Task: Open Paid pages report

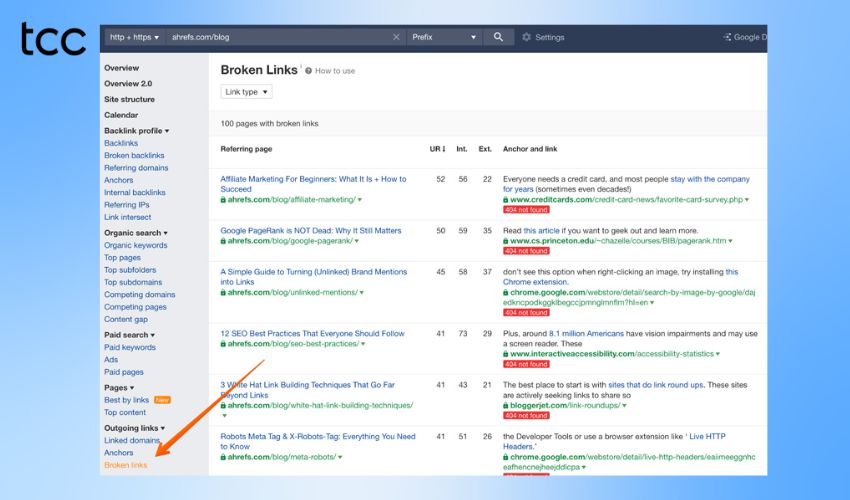Action: (x=124, y=372)
